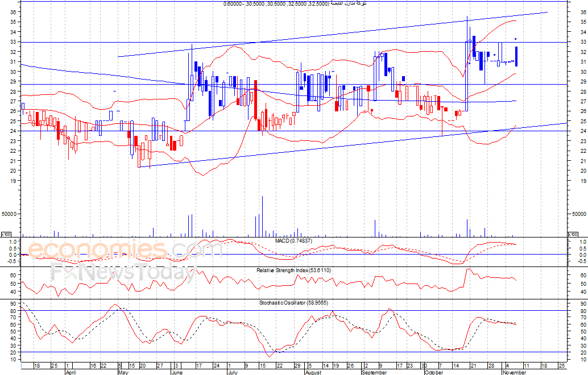The image size is (588, 375).
Task: Click the 50000 volume label on right axis
Action: coord(579,214)
